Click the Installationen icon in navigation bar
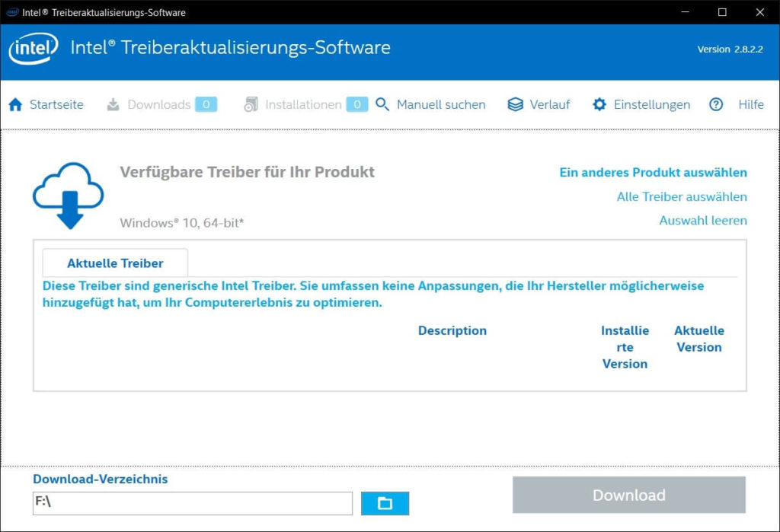This screenshot has height=532, width=780. coord(251,105)
